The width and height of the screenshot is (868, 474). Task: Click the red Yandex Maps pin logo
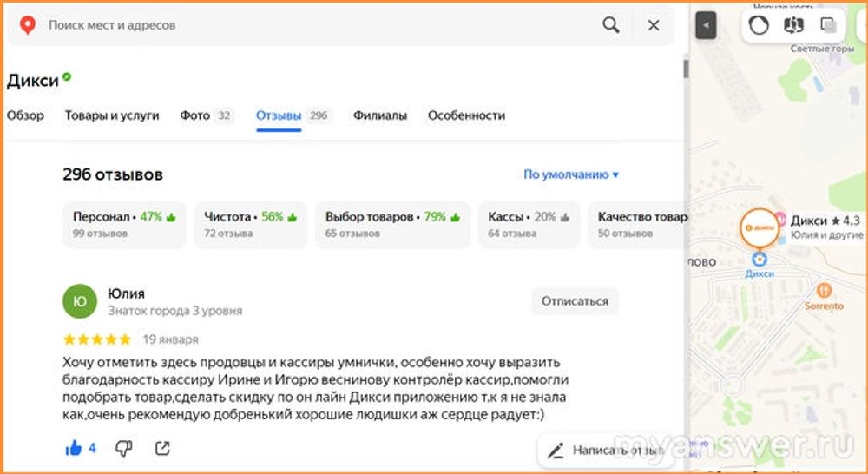click(x=27, y=25)
